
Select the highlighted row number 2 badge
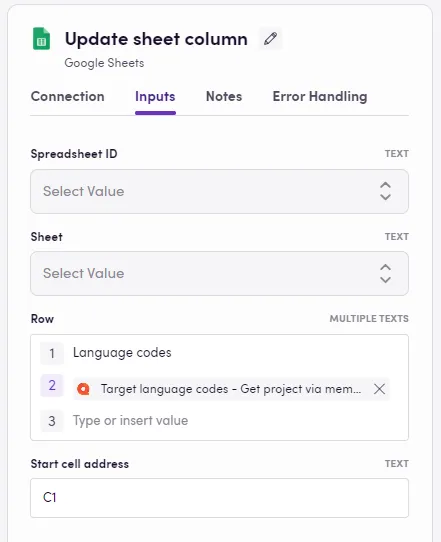click(52, 385)
